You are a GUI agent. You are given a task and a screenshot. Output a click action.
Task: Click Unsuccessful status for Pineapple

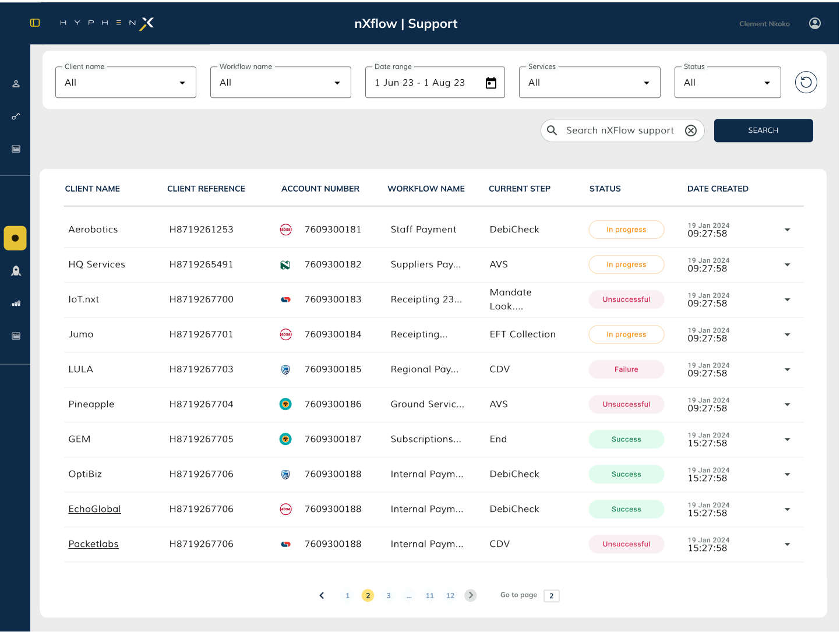[x=626, y=404]
